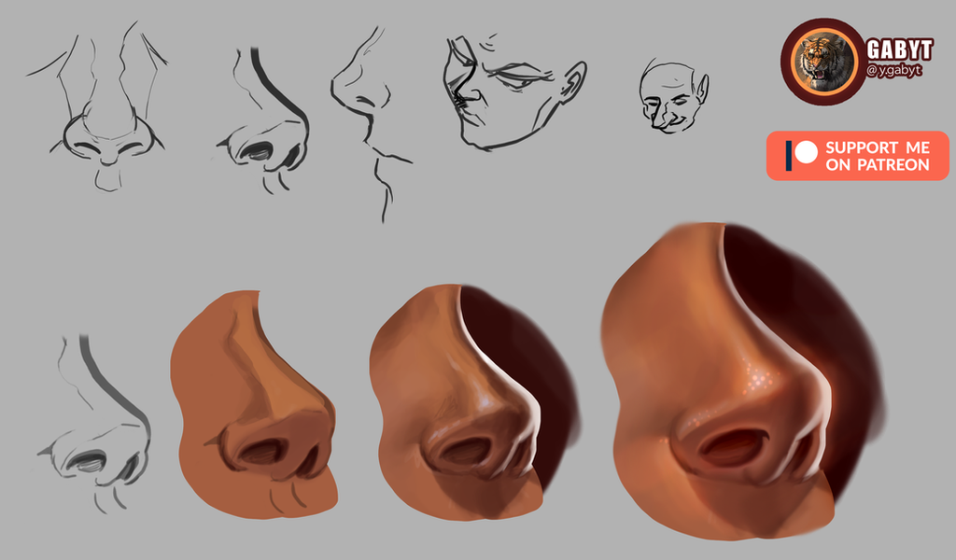Click the Patreon logo icon
This screenshot has height=560, width=956.
(x=801, y=155)
